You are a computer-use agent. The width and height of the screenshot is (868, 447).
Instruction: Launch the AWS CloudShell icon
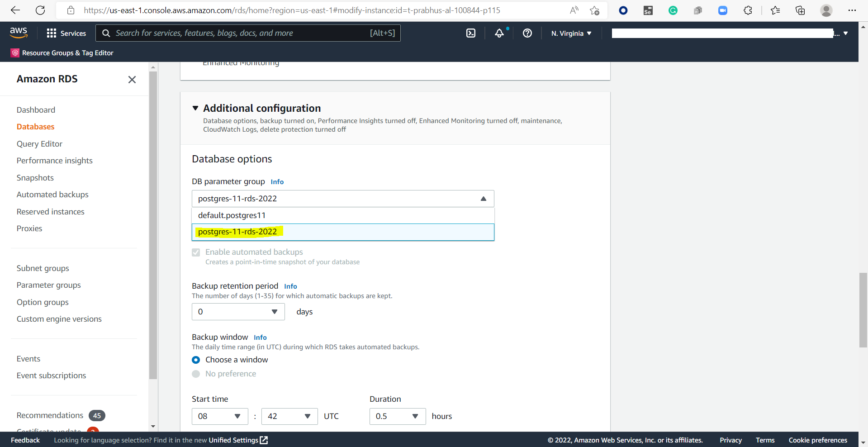point(471,33)
